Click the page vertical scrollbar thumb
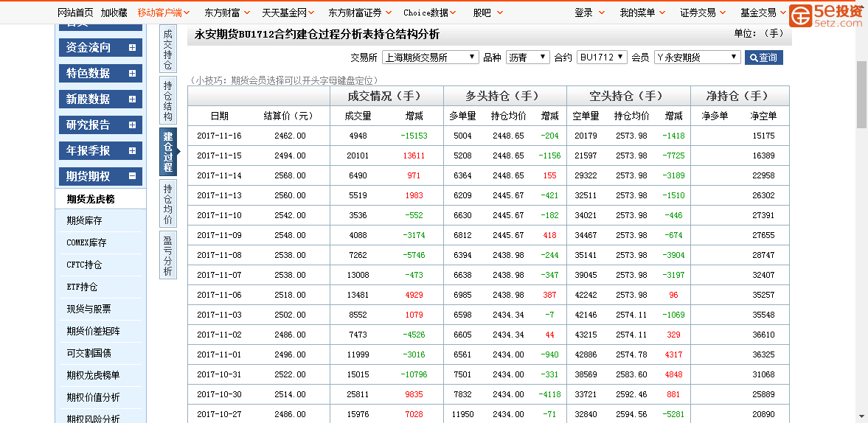 [862, 94]
